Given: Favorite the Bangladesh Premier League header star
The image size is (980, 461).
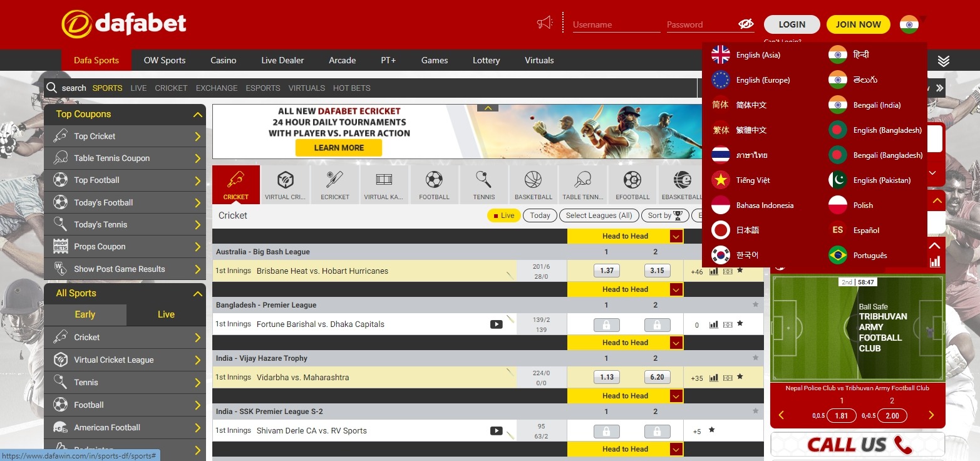Looking at the screenshot, I should pos(755,305).
